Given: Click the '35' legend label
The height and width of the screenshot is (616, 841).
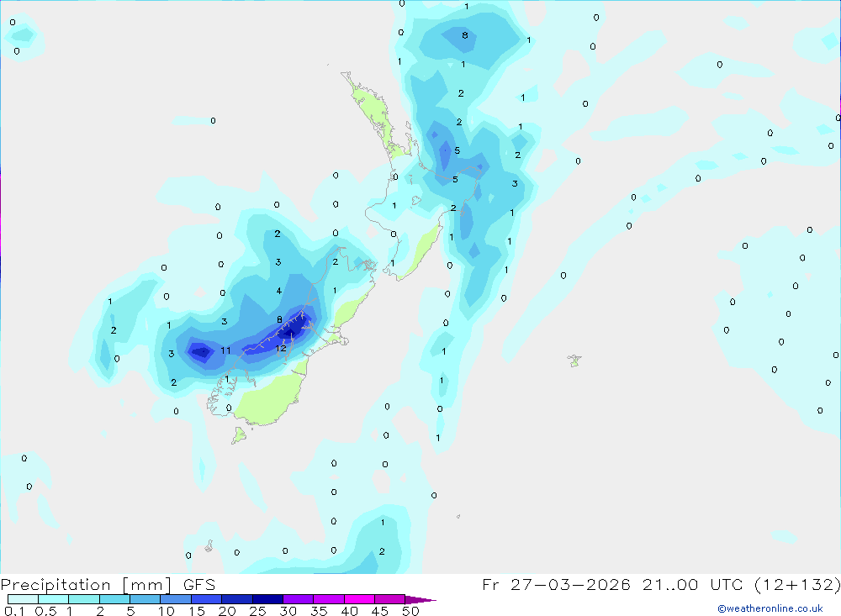Looking at the screenshot, I should (x=319, y=611).
